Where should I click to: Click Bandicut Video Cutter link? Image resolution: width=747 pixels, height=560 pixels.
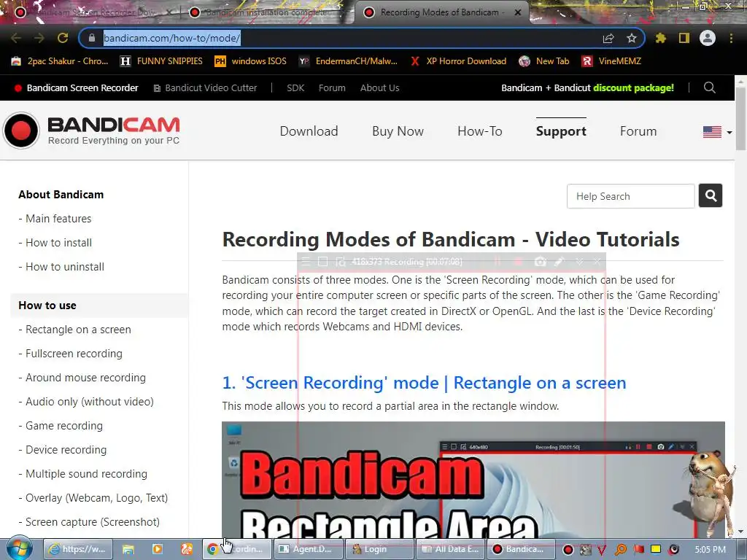[x=205, y=87]
